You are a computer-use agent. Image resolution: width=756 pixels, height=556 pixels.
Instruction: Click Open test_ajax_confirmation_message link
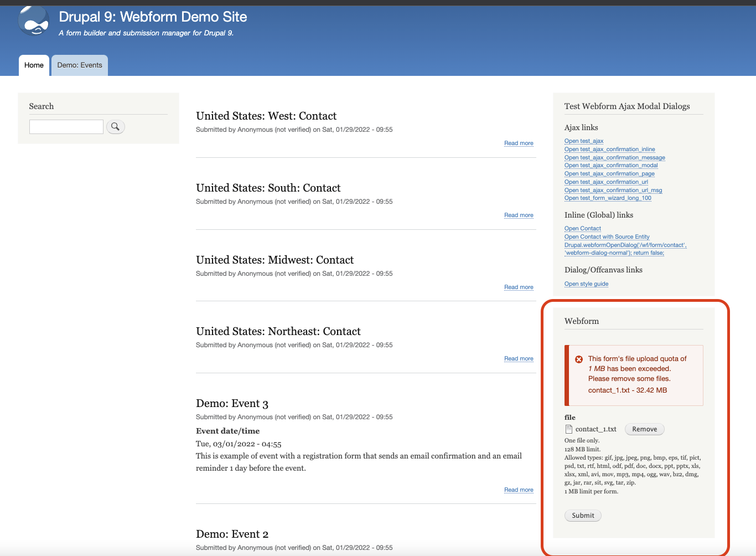point(615,158)
